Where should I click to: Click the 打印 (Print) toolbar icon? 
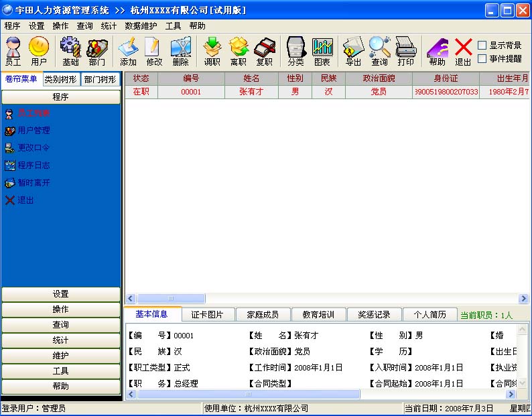(x=406, y=51)
